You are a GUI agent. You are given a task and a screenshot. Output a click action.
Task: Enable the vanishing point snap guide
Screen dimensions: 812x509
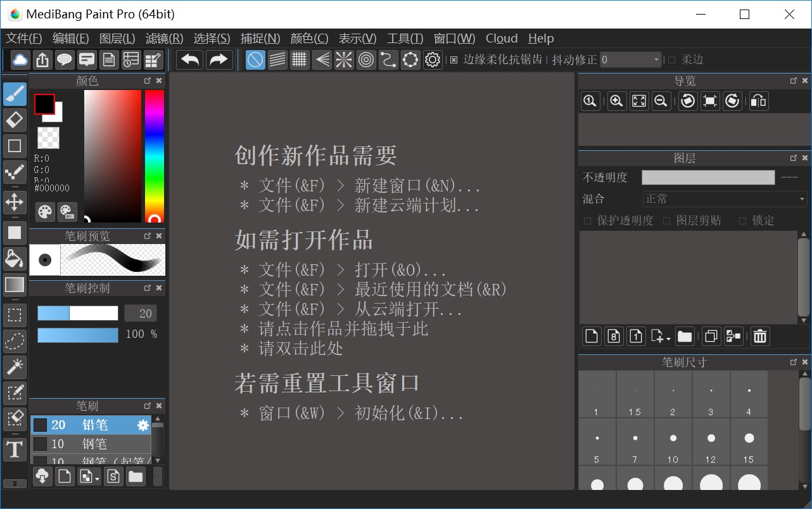[x=322, y=60]
